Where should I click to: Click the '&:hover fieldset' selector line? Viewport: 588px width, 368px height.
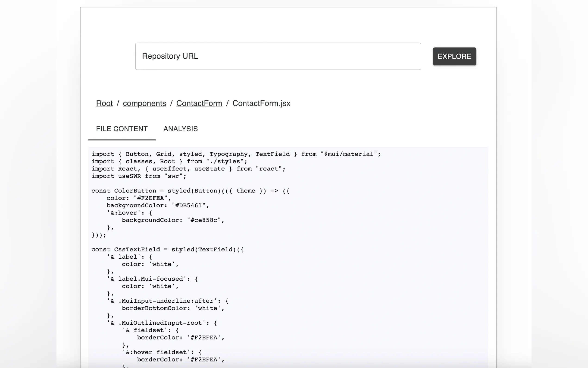click(162, 352)
